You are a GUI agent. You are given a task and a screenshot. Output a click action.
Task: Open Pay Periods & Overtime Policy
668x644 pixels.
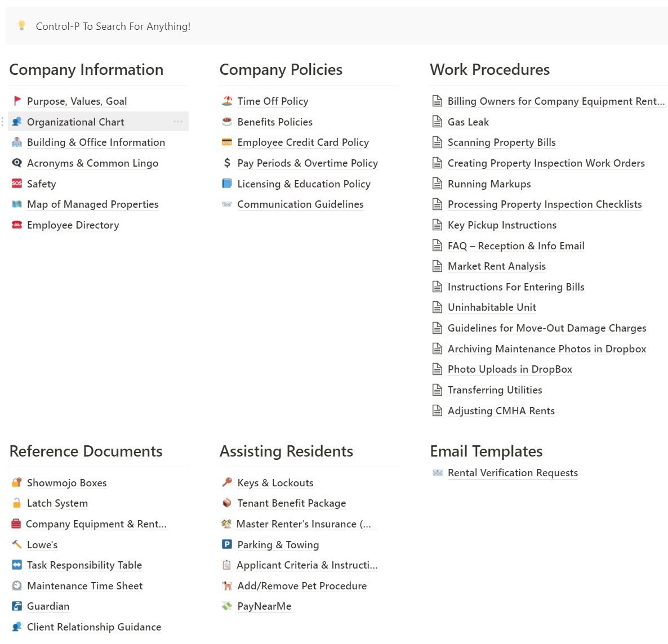(308, 163)
